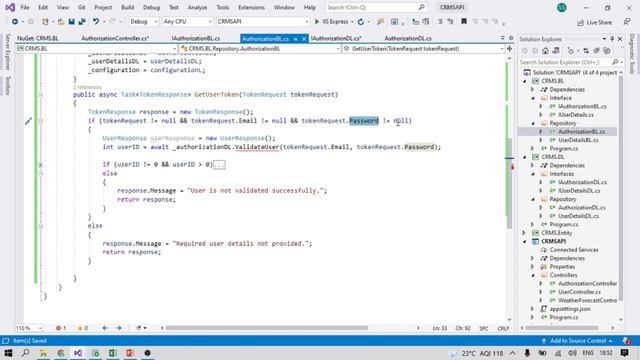The height and width of the screenshot is (360, 640).
Task: Click the magnifier icon in Solution Explorer search
Action: (x=615, y=62)
